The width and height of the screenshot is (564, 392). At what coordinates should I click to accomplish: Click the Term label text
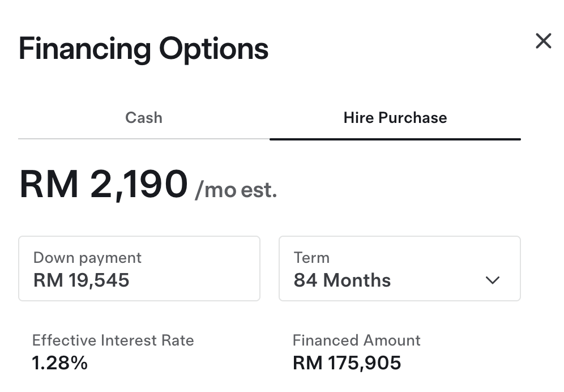click(x=311, y=258)
